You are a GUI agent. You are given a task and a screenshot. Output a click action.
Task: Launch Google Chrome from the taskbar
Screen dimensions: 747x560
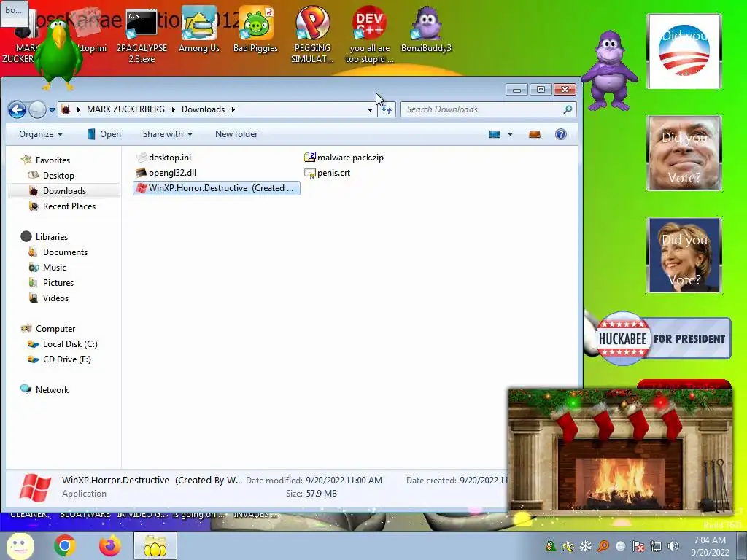click(x=65, y=545)
